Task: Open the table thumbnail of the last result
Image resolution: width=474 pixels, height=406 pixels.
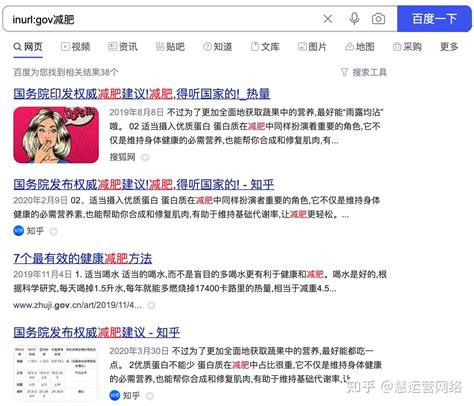Action: coord(55,373)
